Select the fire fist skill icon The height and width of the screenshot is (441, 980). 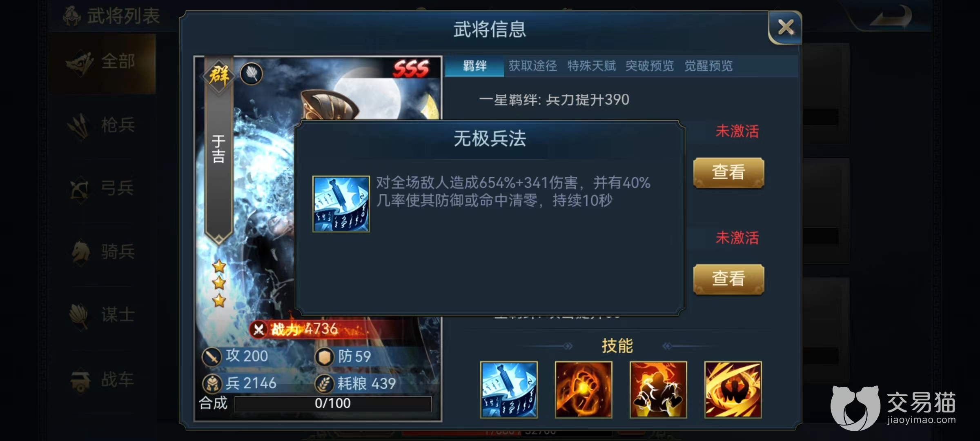584,390
